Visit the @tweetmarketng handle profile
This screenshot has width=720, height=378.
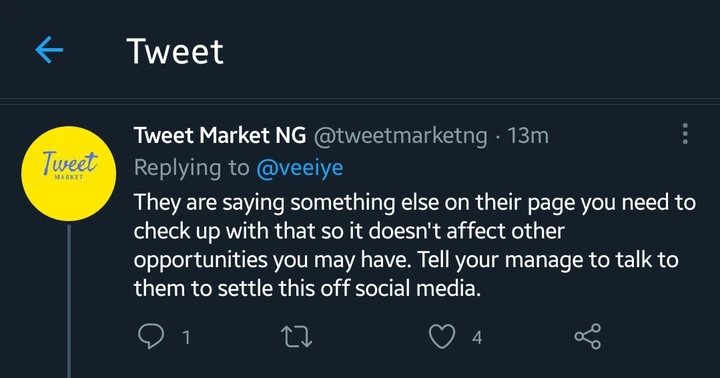[x=400, y=136]
